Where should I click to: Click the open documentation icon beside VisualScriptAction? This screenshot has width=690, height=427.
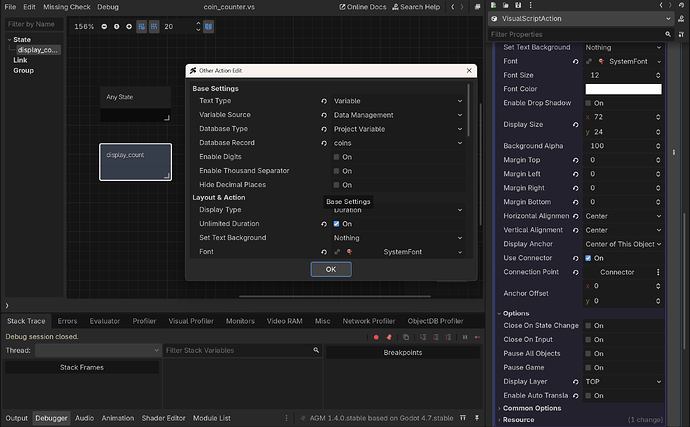click(681, 18)
